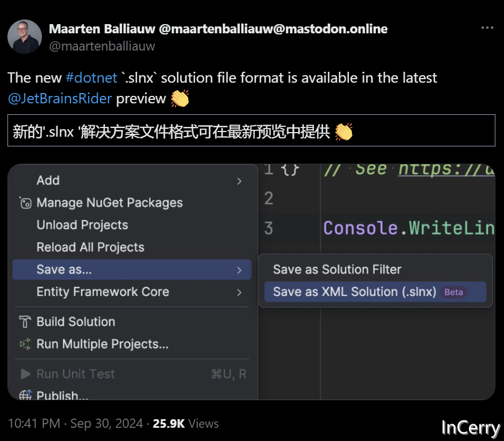Expand the Save as... chevron arrow
Image resolution: width=504 pixels, height=441 pixels.
click(x=239, y=270)
